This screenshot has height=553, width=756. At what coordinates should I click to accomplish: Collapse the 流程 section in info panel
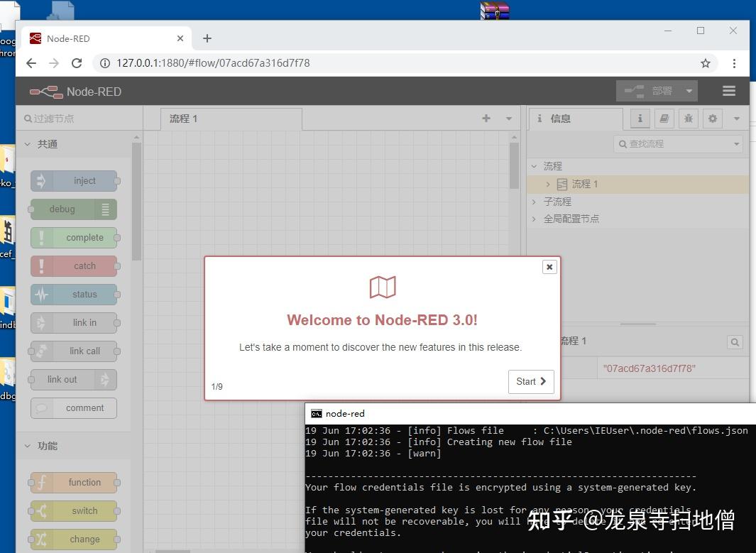point(534,165)
